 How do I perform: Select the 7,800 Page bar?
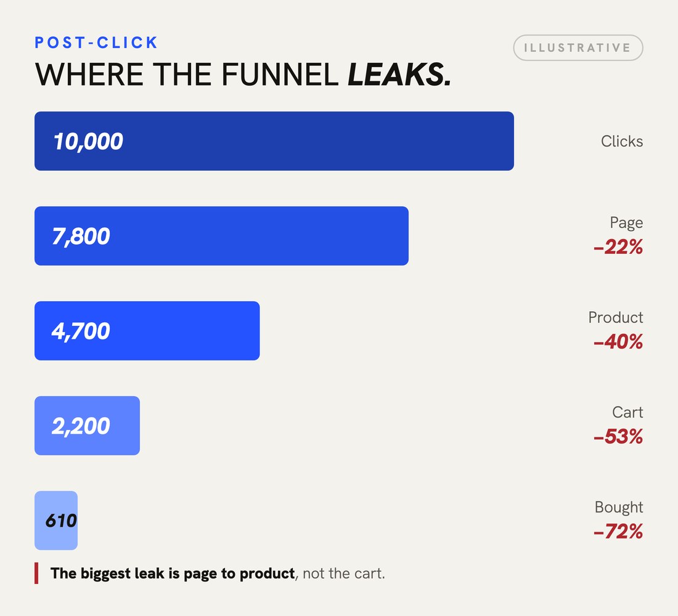click(221, 235)
